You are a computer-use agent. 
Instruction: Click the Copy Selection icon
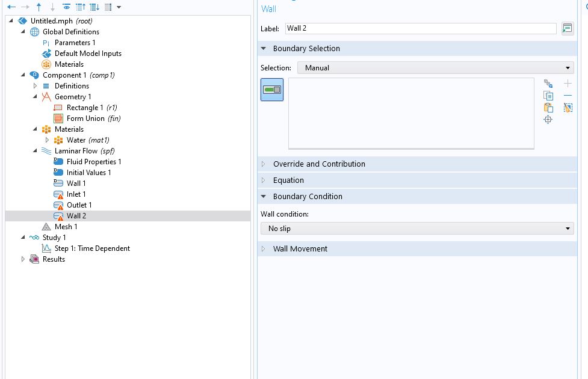548,96
